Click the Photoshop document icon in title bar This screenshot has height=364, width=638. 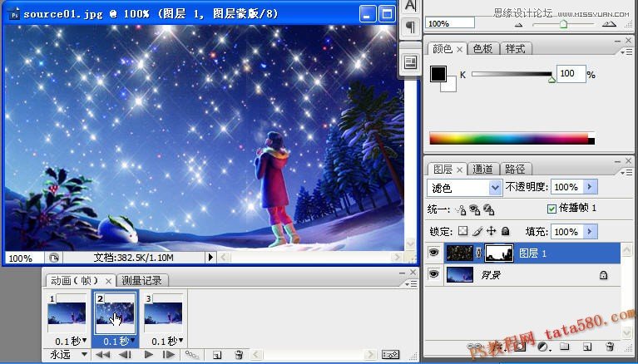coord(14,15)
